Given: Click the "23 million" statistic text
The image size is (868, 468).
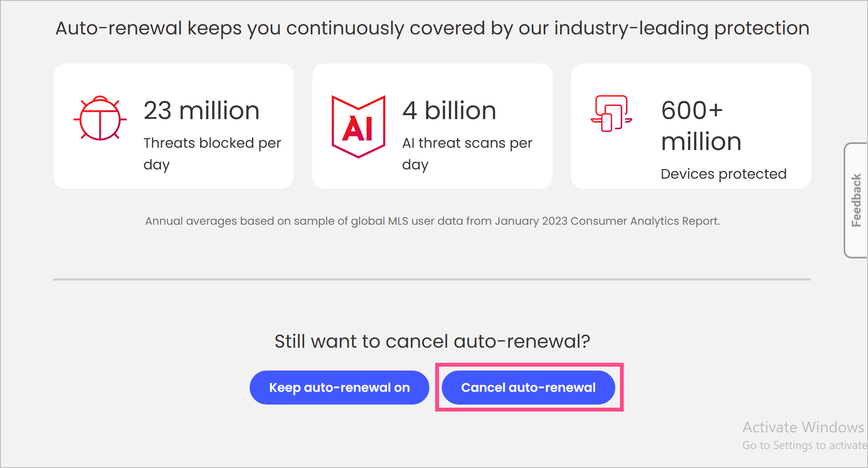Looking at the screenshot, I should point(201,111).
